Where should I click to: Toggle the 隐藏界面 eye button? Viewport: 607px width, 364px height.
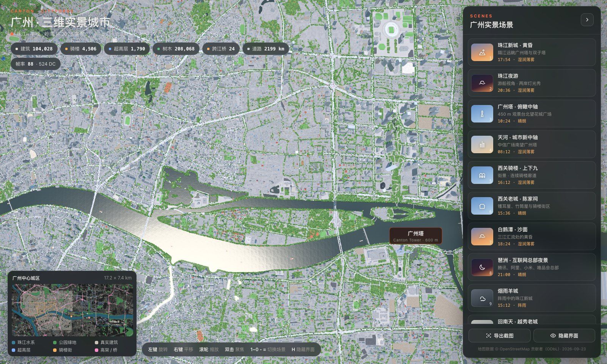564,336
